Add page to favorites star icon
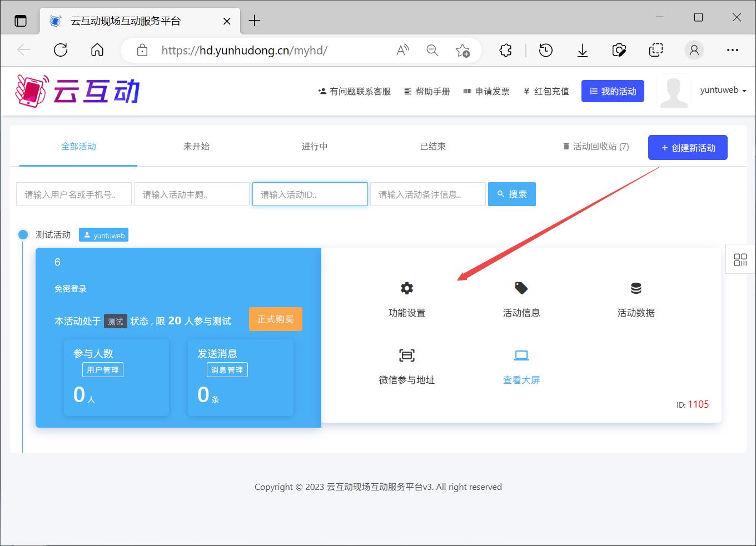 point(462,51)
